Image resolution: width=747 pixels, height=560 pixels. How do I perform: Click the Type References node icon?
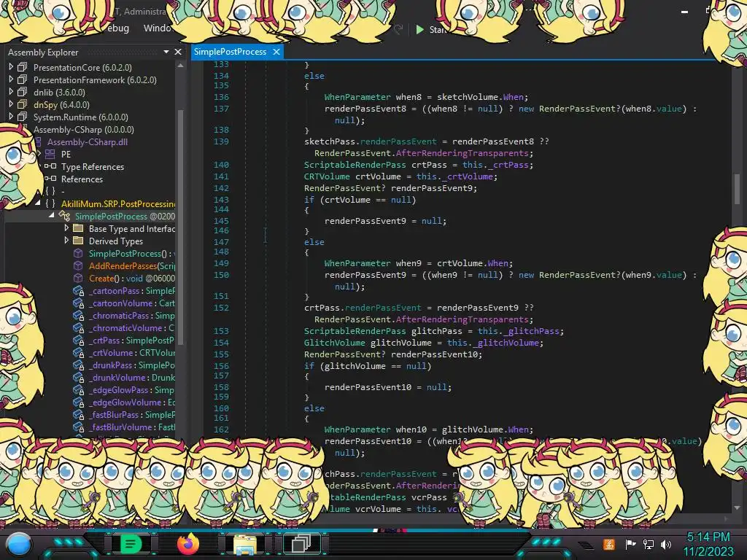click(50, 166)
